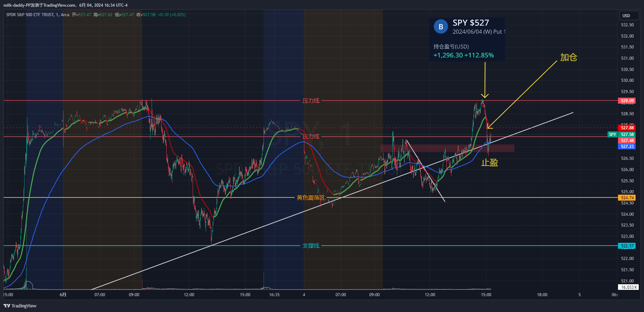
Task: Select the orange 524.74 price label
Action: point(627,198)
